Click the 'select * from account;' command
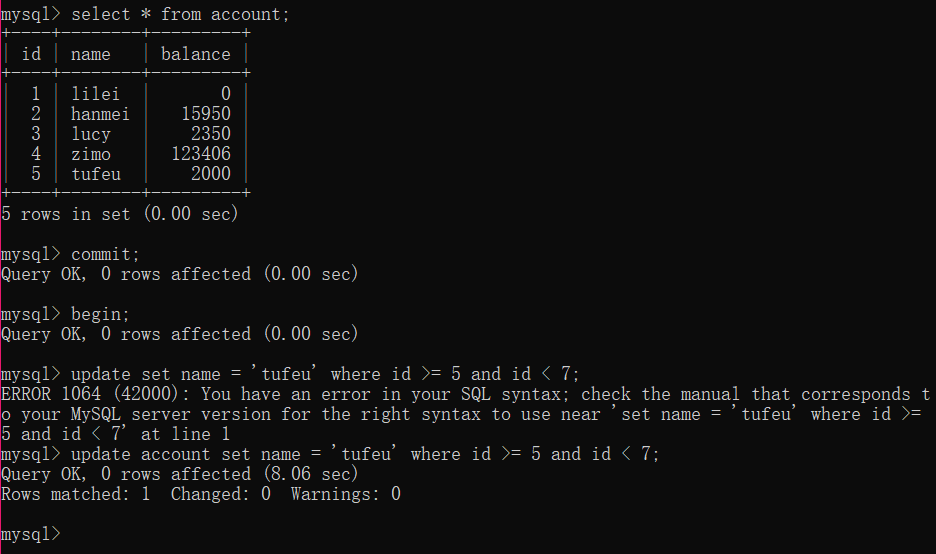This screenshot has height=554, width=936. (180, 14)
